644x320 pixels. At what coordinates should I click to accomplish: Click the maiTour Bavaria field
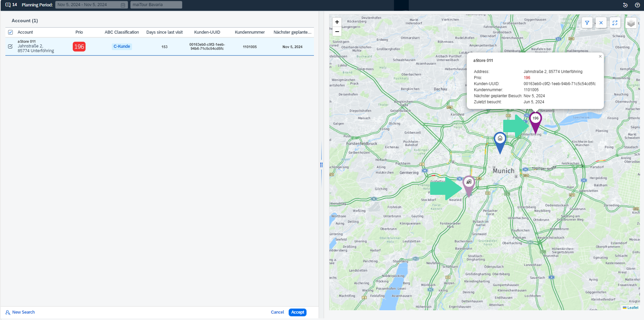pyautogui.click(x=156, y=5)
